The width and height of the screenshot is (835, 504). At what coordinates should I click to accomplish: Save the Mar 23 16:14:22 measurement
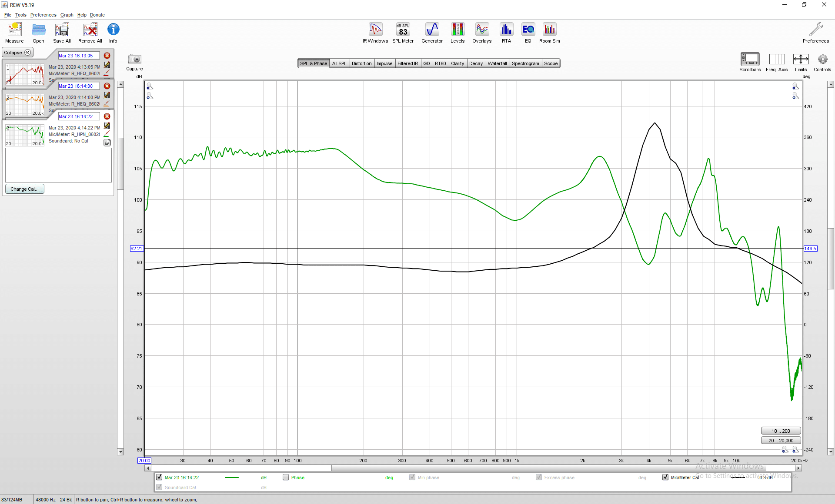pos(107,126)
